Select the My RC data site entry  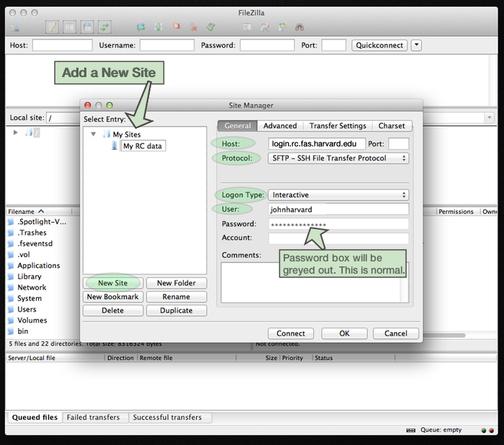click(143, 146)
